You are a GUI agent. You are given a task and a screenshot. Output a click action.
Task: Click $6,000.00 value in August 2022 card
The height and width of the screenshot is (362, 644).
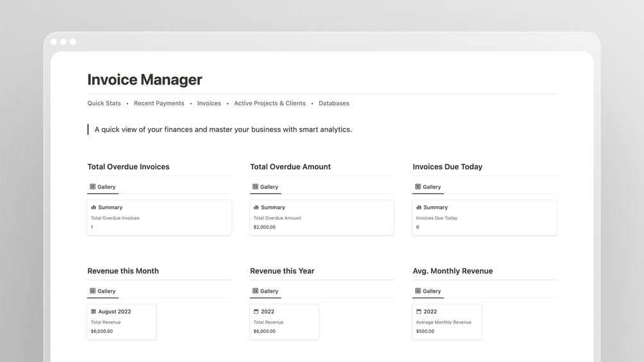pyautogui.click(x=102, y=331)
